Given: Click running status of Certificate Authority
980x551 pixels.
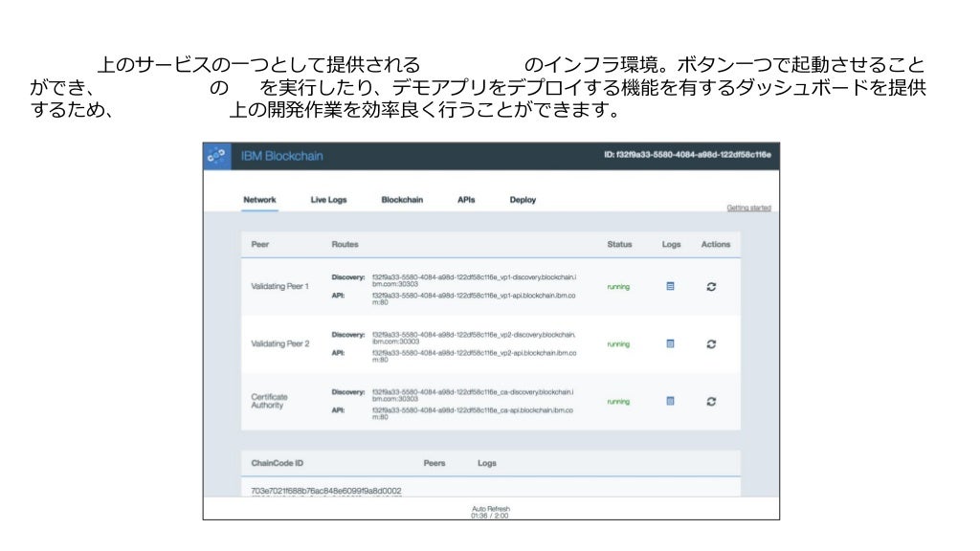Looking at the screenshot, I should [x=619, y=402].
